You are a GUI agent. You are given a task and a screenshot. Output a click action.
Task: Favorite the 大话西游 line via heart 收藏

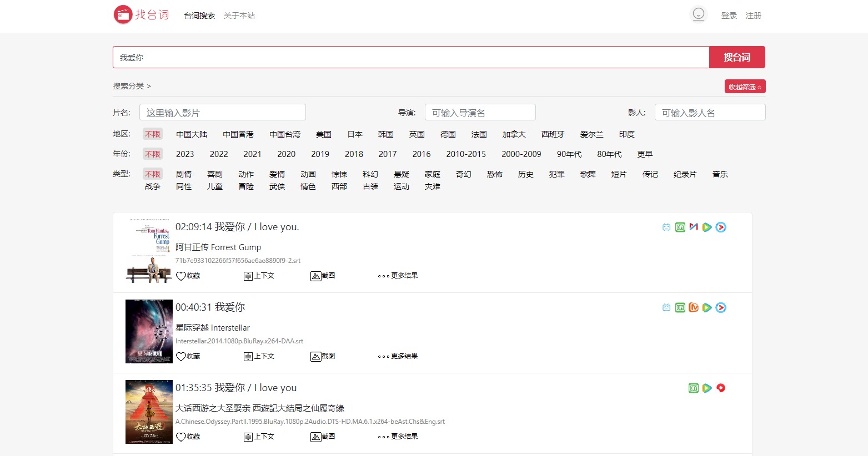188,437
